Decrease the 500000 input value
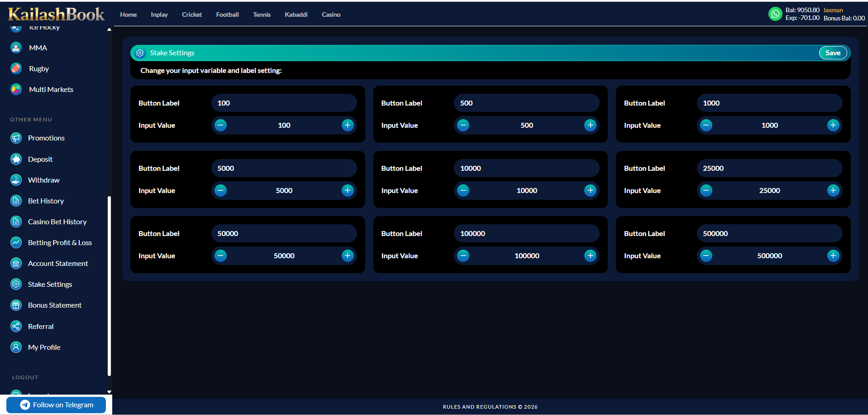This screenshot has width=868, height=415. point(706,256)
